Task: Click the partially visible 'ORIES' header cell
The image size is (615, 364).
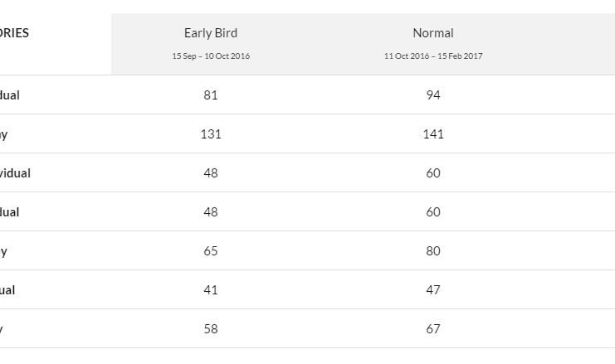Action: [14, 33]
